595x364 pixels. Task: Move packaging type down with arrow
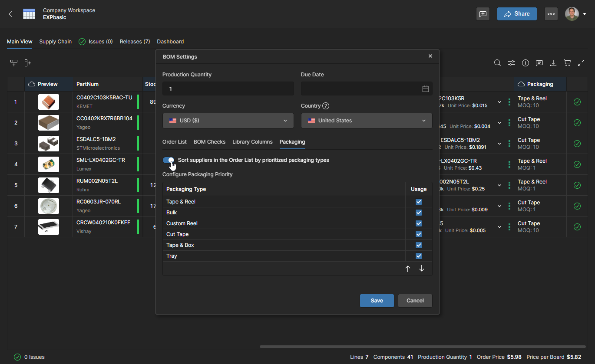(421, 269)
